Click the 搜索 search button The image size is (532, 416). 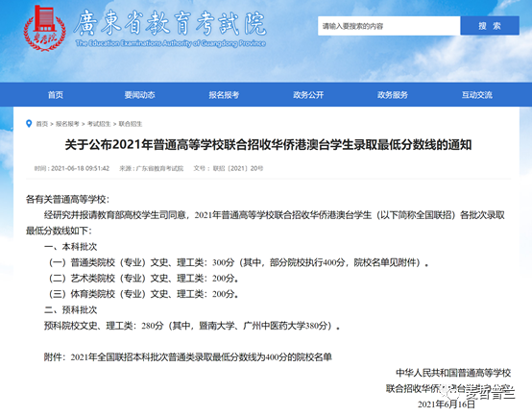coord(490,26)
